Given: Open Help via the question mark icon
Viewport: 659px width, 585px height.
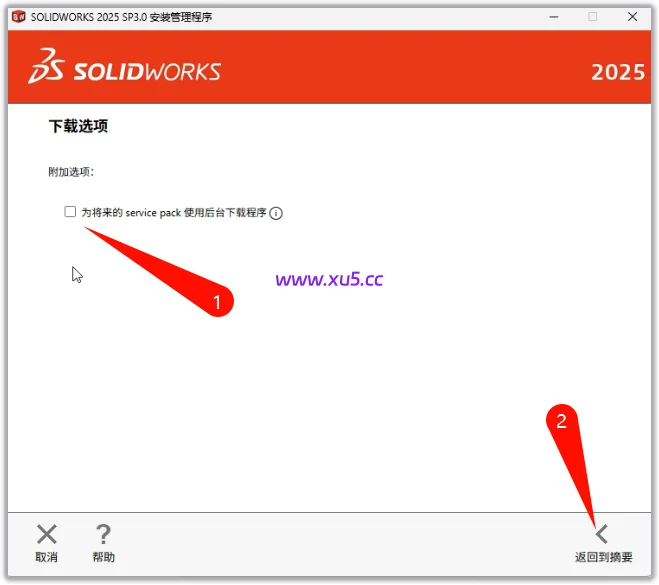Looking at the screenshot, I should pos(103,534).
